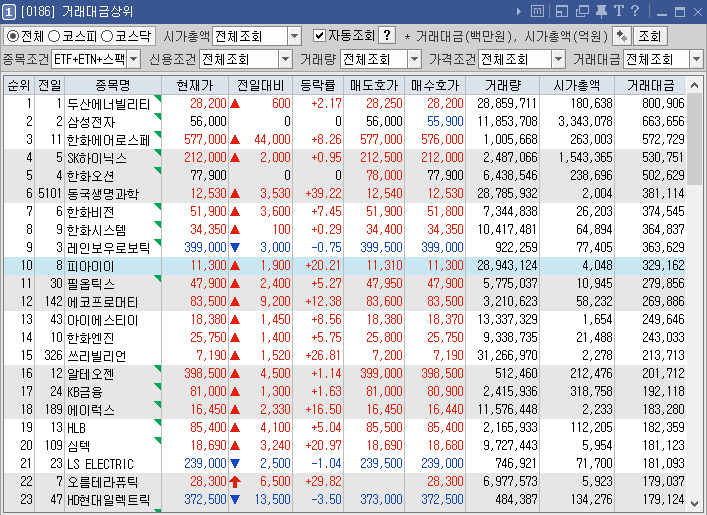Screen dimensions: 707x515
Task: Click the KB금융 stock name
Action: tap(85, 392)
